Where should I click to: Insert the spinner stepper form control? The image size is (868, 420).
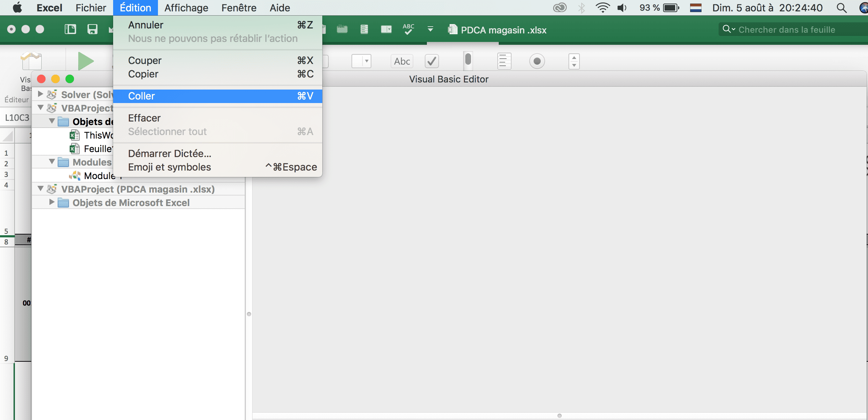[x=574, y=61]
